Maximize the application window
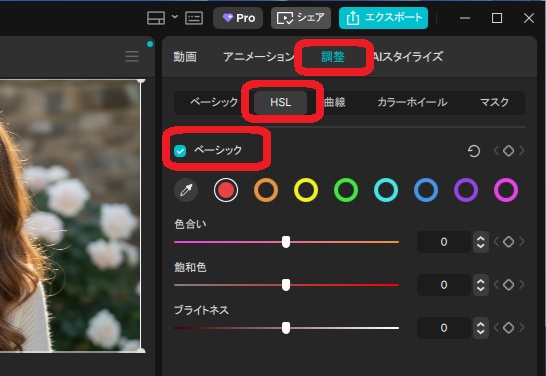This screenshot has width=546, height=376. pyautogui.click(x=497, y=18)
